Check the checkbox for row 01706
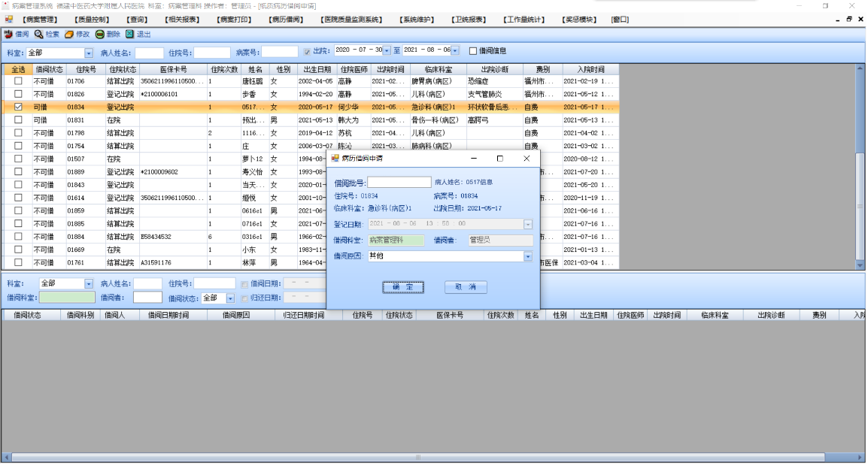The width and height of the screenshot is (868, 466). (x=18, y=81)
